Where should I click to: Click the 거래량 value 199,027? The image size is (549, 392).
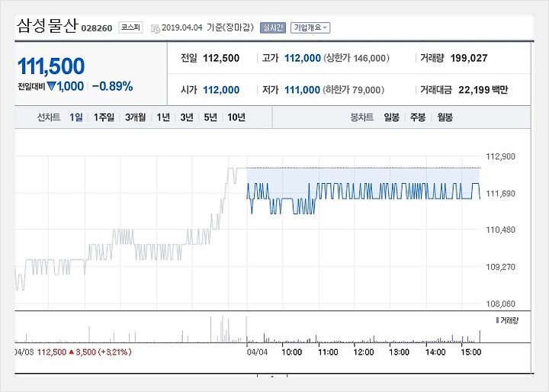pyautogui.click(x=469, y=58)
